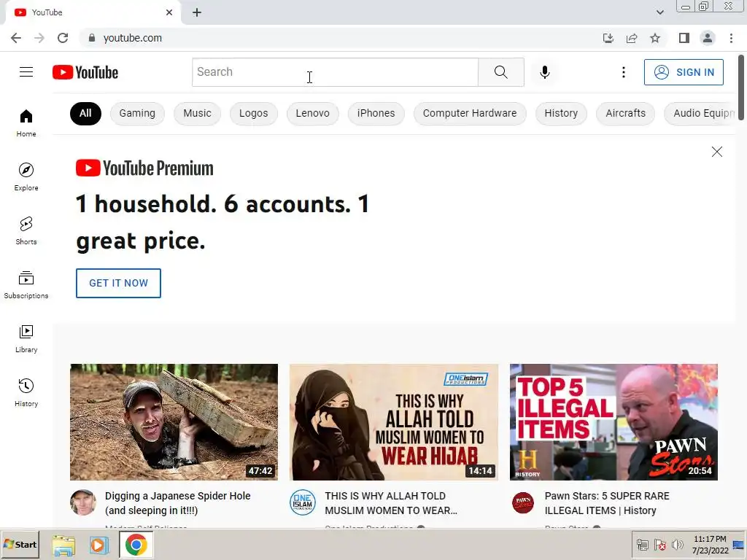View site info padlock icon

(x=92, y=38)
